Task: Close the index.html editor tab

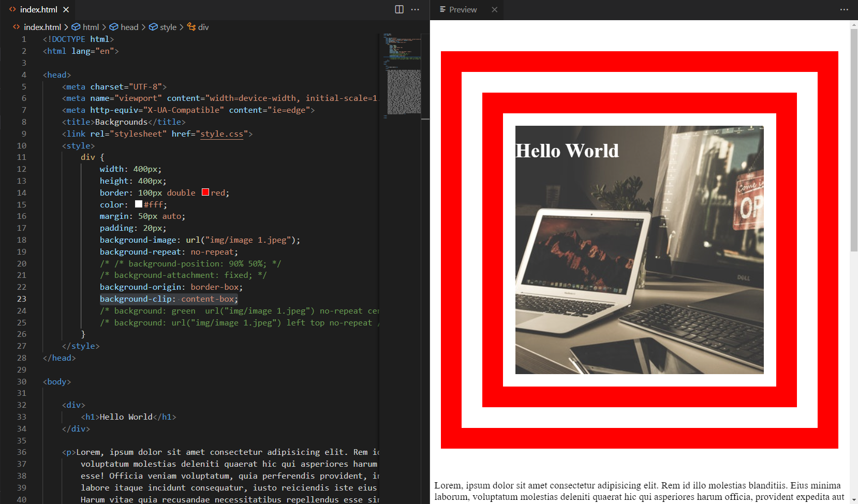Action: 66,9
